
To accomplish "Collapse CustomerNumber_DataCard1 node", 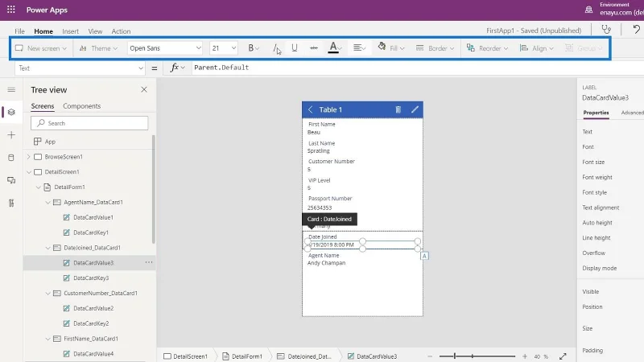I will [x=47, y=294].
